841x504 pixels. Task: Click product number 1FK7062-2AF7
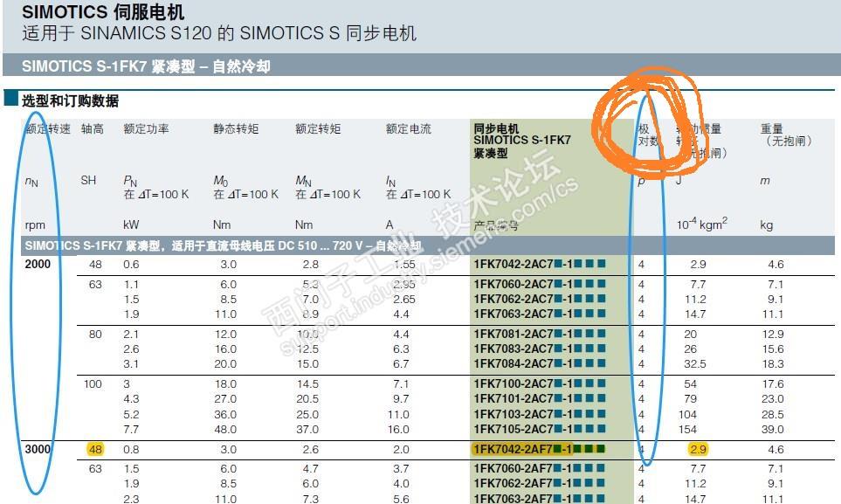click(x=539, y=484)
